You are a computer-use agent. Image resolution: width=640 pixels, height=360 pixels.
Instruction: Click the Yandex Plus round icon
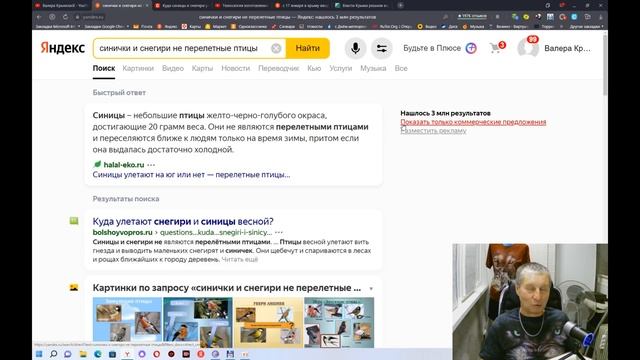point(471,48)
